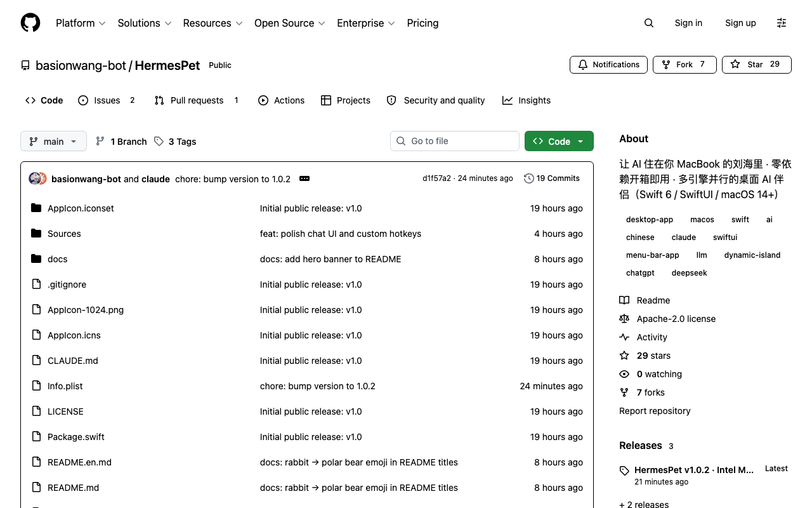Click the history clock icon beside 19 Commits

[528, 178]
